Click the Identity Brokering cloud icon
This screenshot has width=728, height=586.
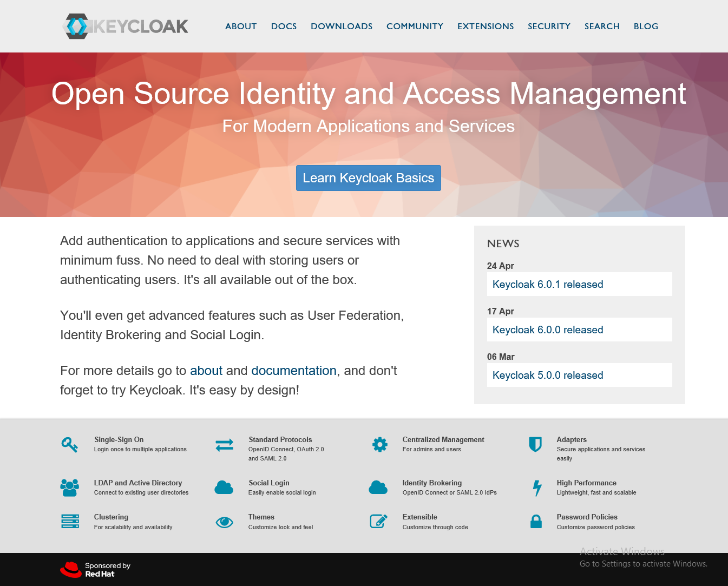[x=378, y=488]
